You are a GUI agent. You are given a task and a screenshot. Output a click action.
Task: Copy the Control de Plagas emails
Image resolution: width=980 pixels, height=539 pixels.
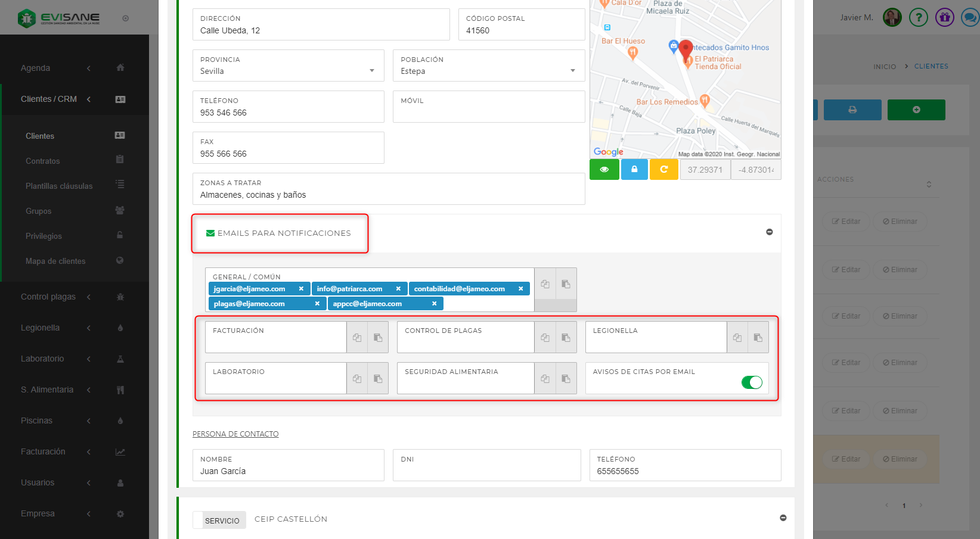545,338
